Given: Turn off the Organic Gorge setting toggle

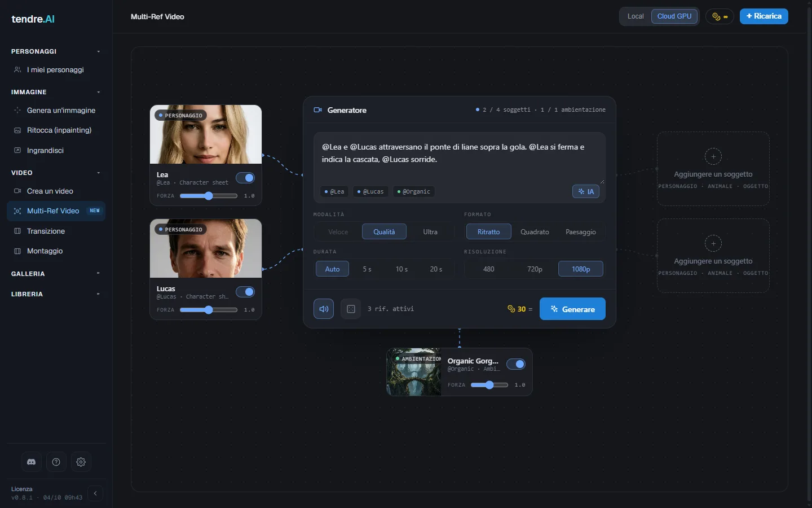Looking at the screenshot, I should tap(516, 364).
